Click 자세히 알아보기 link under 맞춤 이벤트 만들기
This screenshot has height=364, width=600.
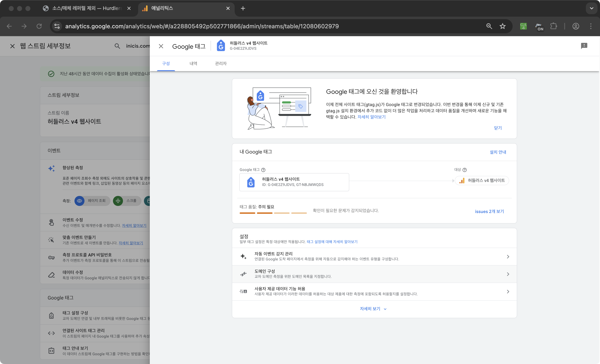click(x=131, y=243)
